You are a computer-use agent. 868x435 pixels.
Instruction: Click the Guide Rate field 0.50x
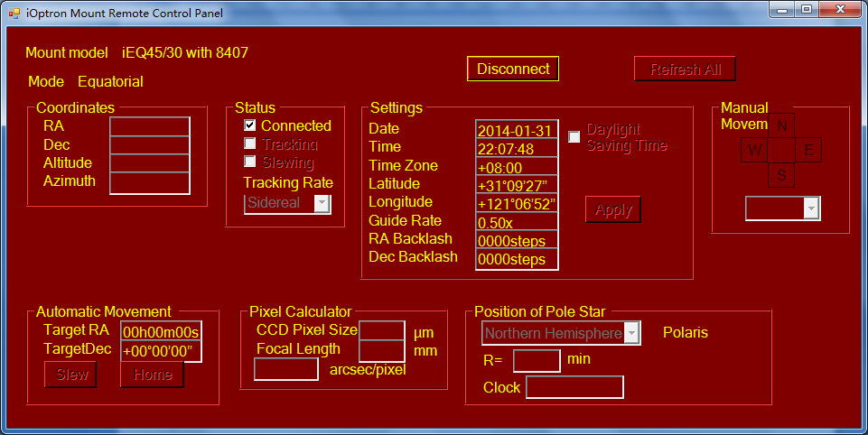[x=517, y=221]
